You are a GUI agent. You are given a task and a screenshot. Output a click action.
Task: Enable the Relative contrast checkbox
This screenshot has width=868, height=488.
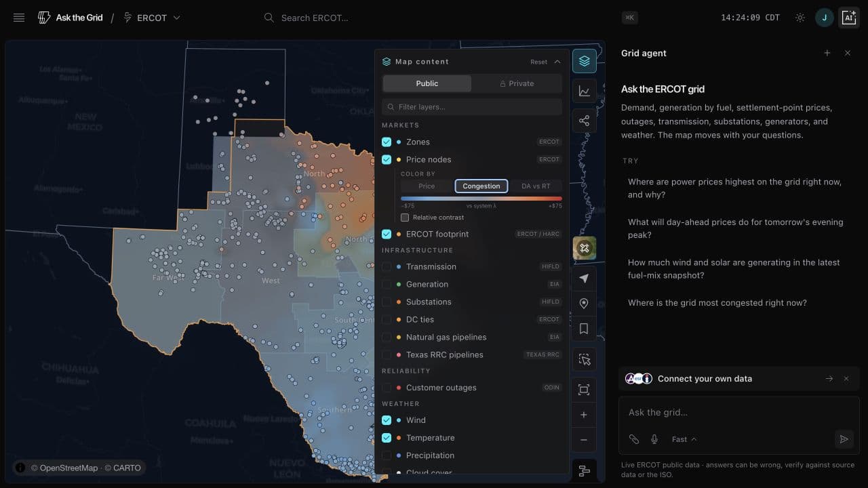(405, 218)
